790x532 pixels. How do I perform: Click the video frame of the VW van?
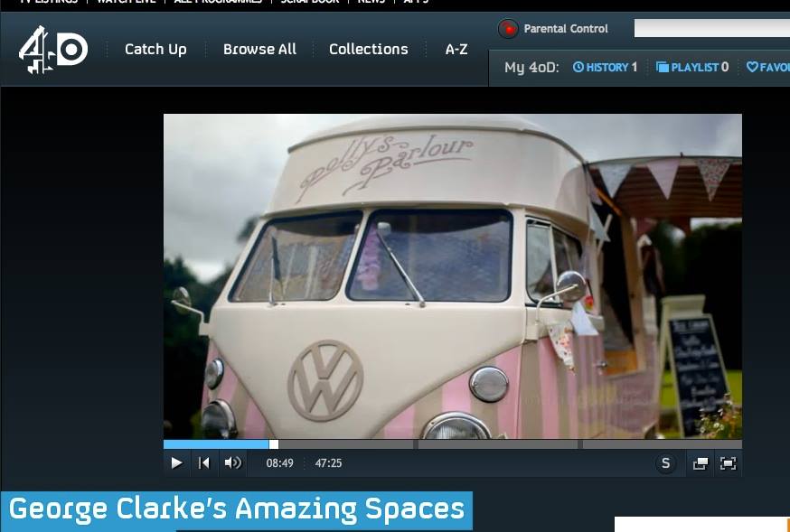453,276
